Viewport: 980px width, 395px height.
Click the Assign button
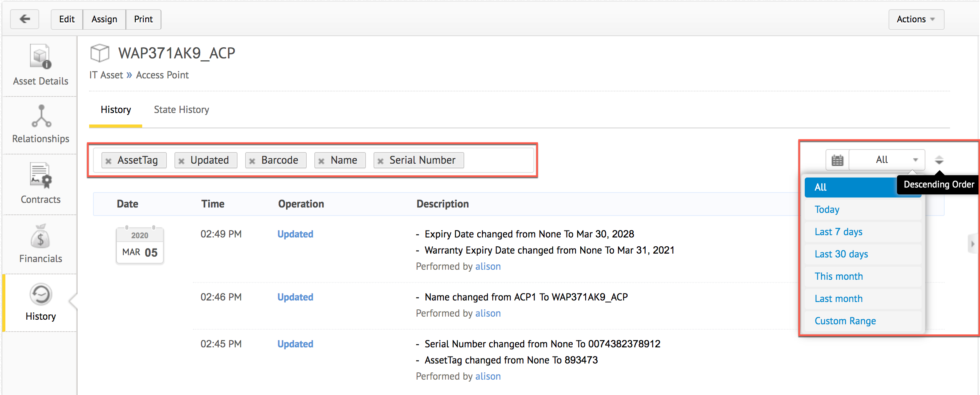(104, 19)
